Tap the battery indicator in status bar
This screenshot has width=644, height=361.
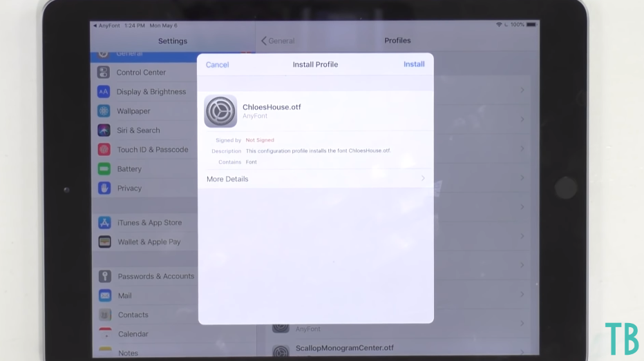tap(531, 25)
